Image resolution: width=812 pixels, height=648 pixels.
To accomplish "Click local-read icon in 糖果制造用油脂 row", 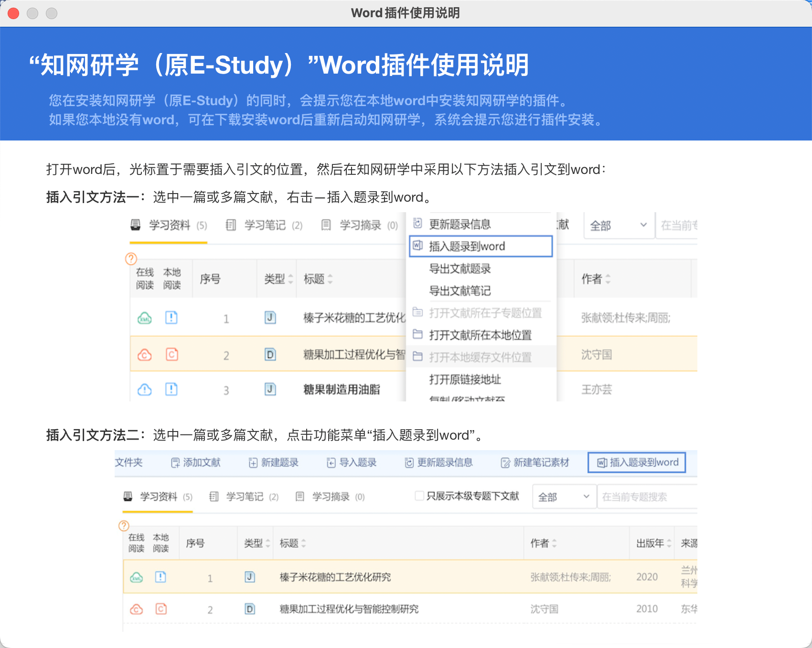I will (171, 389).
